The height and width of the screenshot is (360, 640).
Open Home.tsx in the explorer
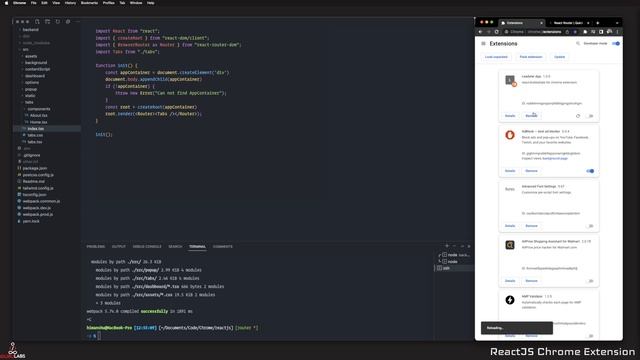coord(38,122)
